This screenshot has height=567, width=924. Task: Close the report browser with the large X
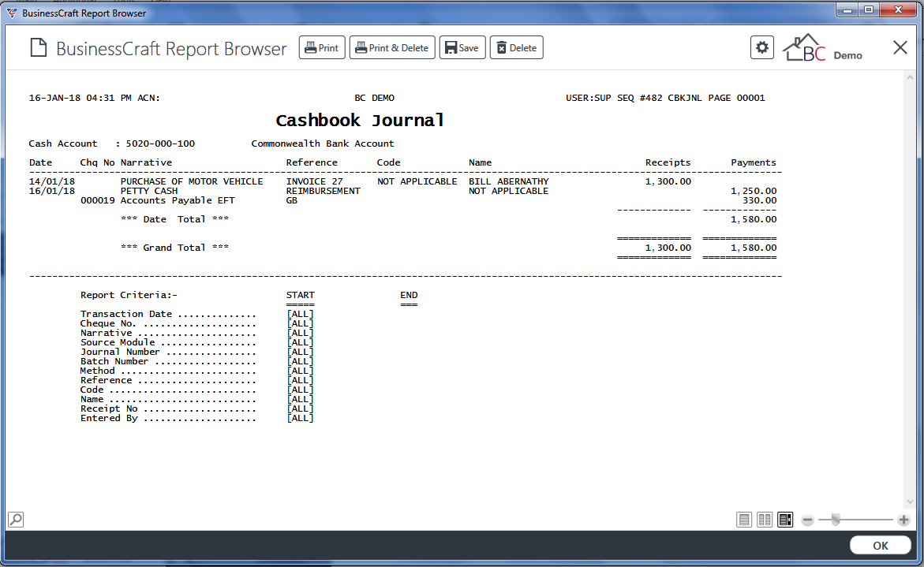900,47
